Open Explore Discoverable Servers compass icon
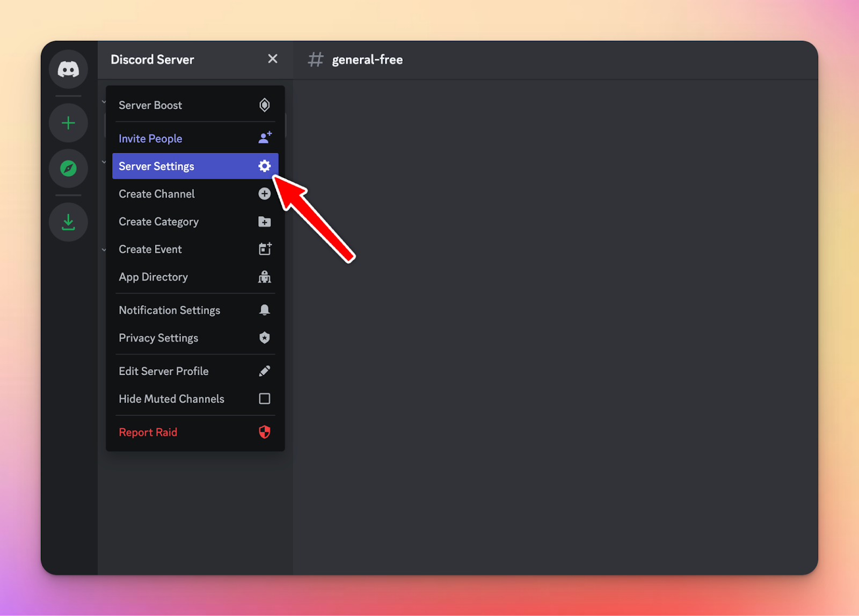Viewport: 859px width, 616px height. (x=68, y=168)
